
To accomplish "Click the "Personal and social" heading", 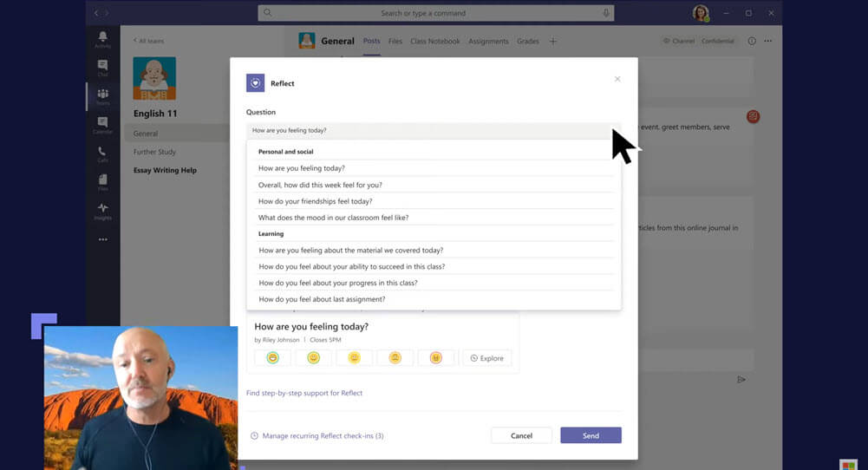I will point(285,152).
